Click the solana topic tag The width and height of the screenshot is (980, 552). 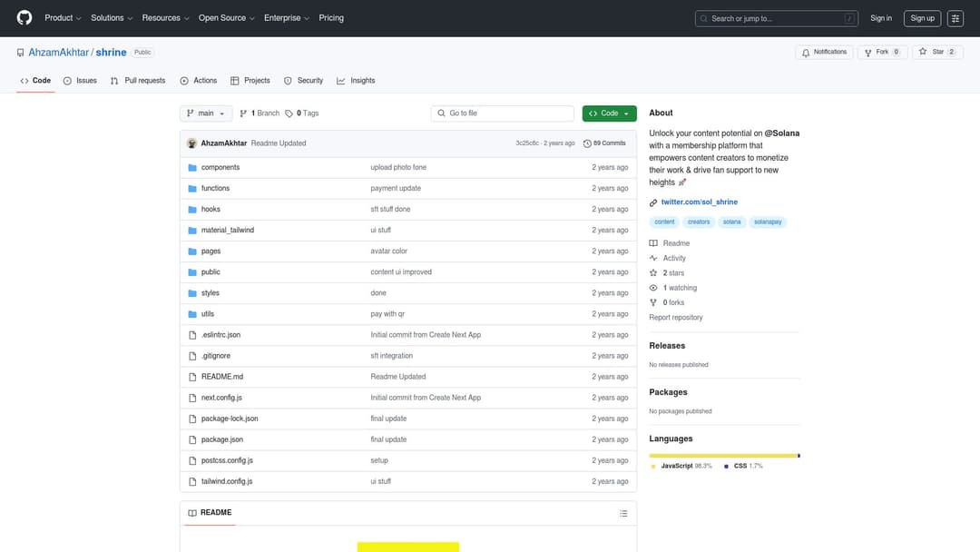coord(731,222)
